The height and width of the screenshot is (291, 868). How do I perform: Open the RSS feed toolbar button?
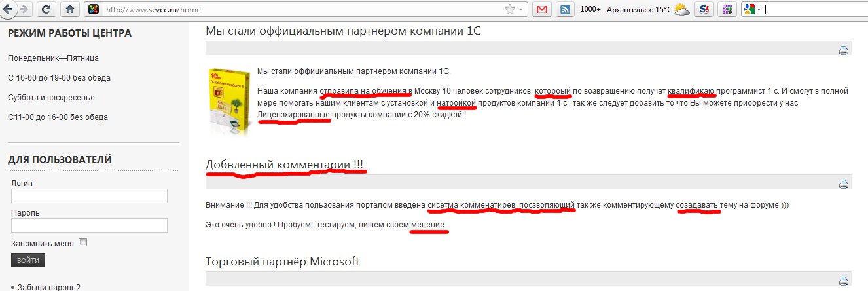(x=565, y=9)
